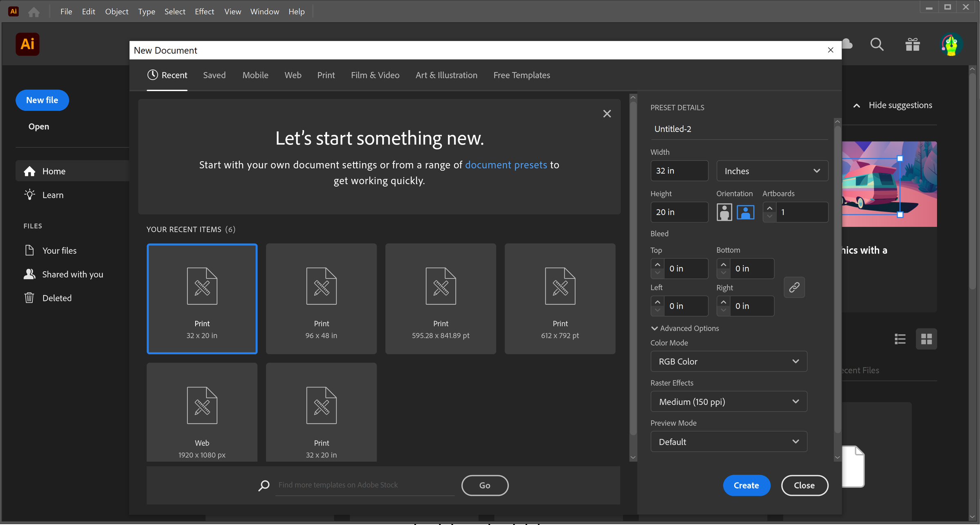Screen dimensions: 980x525
Task: Switch to the Art & Illustration tab
Action: [446, 75]
